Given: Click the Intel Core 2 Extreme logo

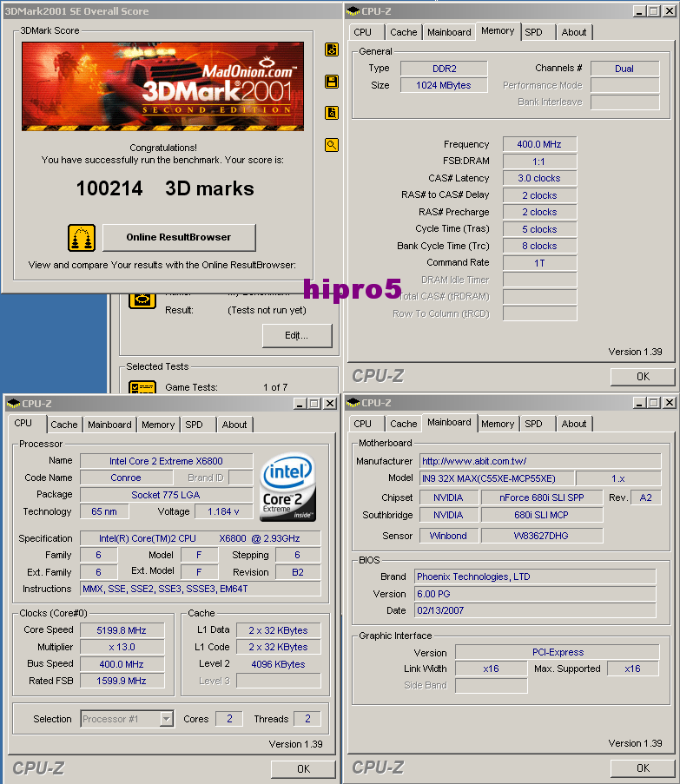Looking at the screenshot, I should tap(287, 487).
